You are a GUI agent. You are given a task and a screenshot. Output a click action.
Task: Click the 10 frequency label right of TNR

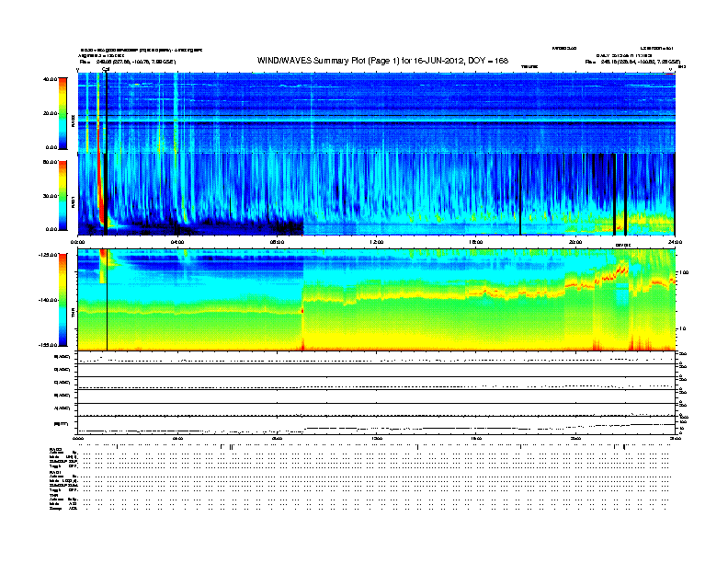point(682,328)
